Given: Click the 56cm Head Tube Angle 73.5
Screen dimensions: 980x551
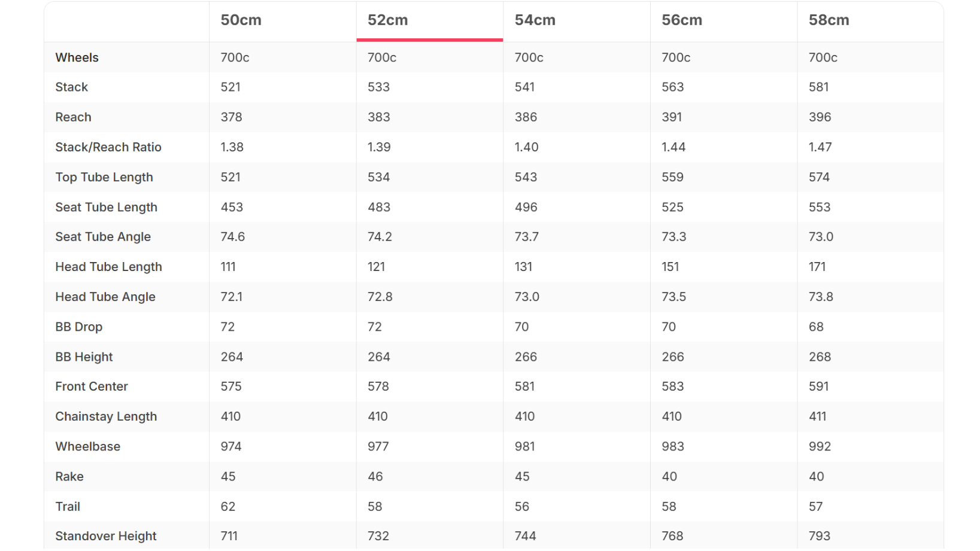Looking at the screenshot, I should pyautogui.click(x=673, y=297).
